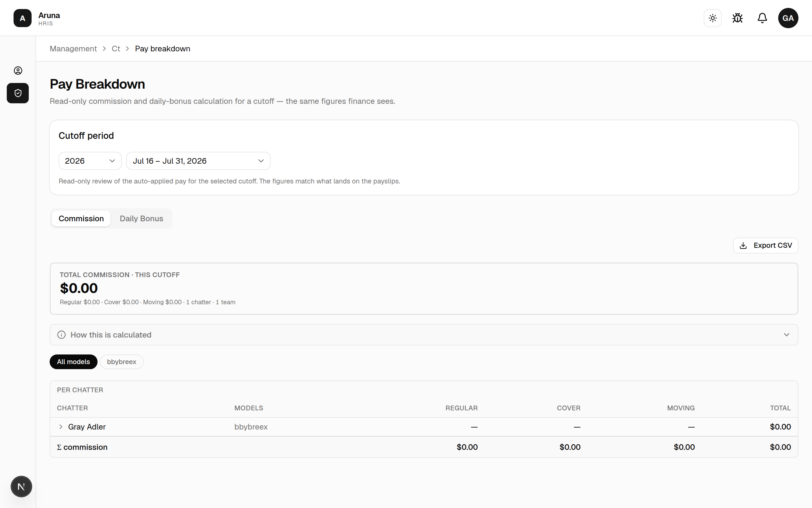
Task: Filter by the bbybreex model chip
Action: click(122, 362)
